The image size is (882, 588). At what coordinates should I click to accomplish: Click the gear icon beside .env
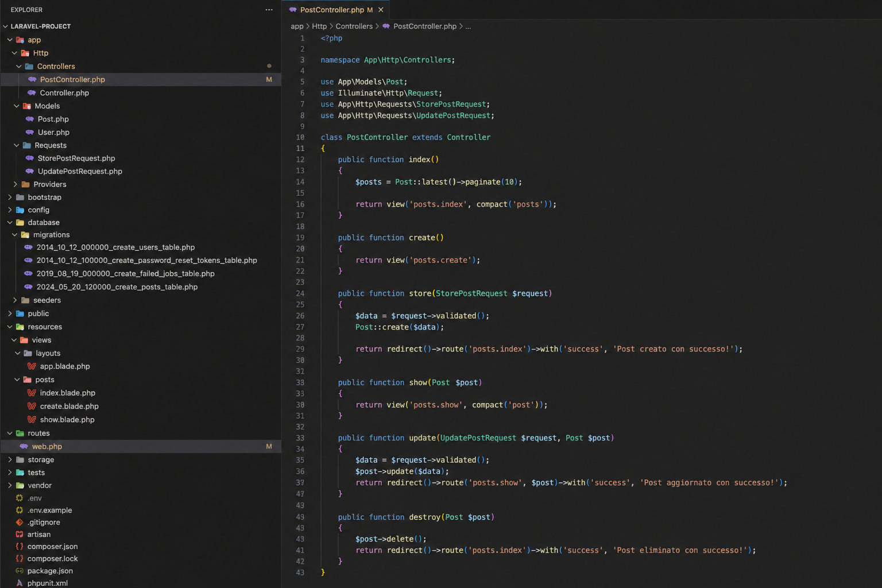[x=20, y=498]
